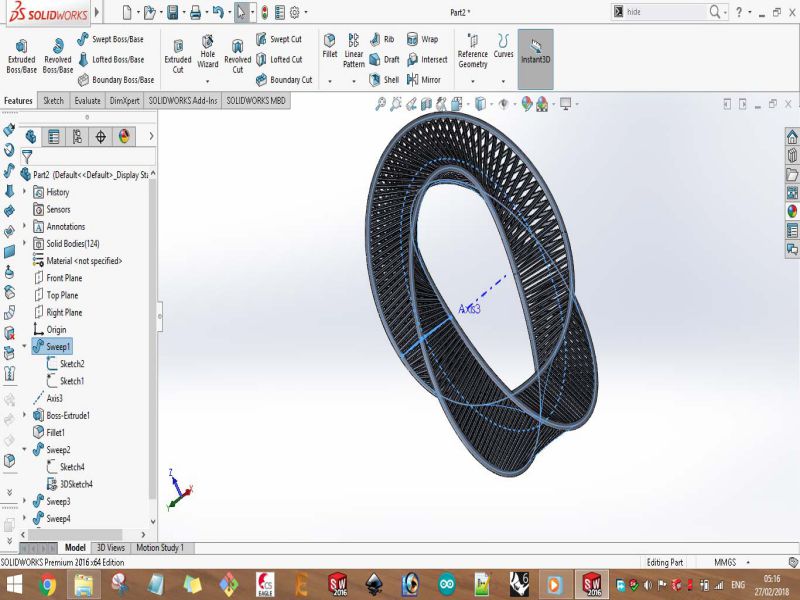Click the Save icon in title bar
The height and width of the screenshot is (600, 800).
coord(173,12)
